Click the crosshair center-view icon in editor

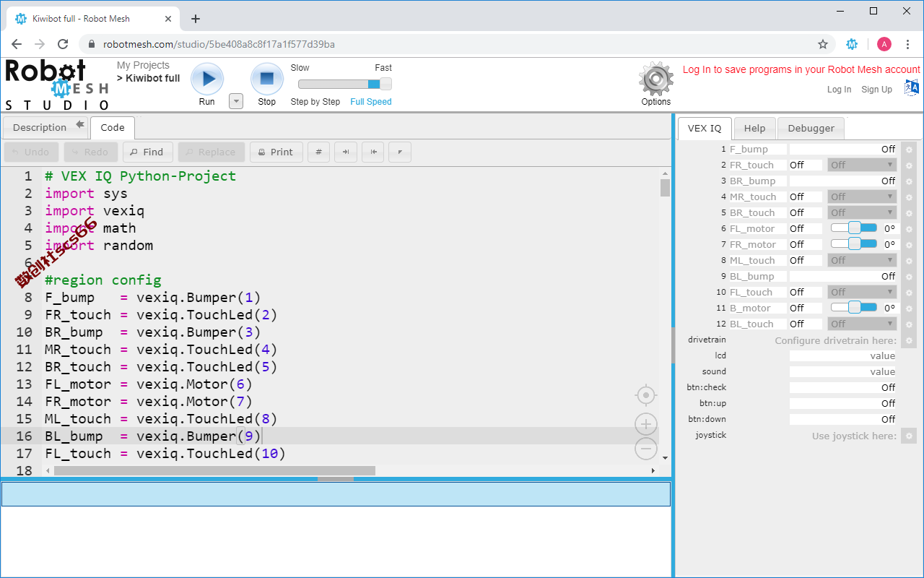point(646,395)
